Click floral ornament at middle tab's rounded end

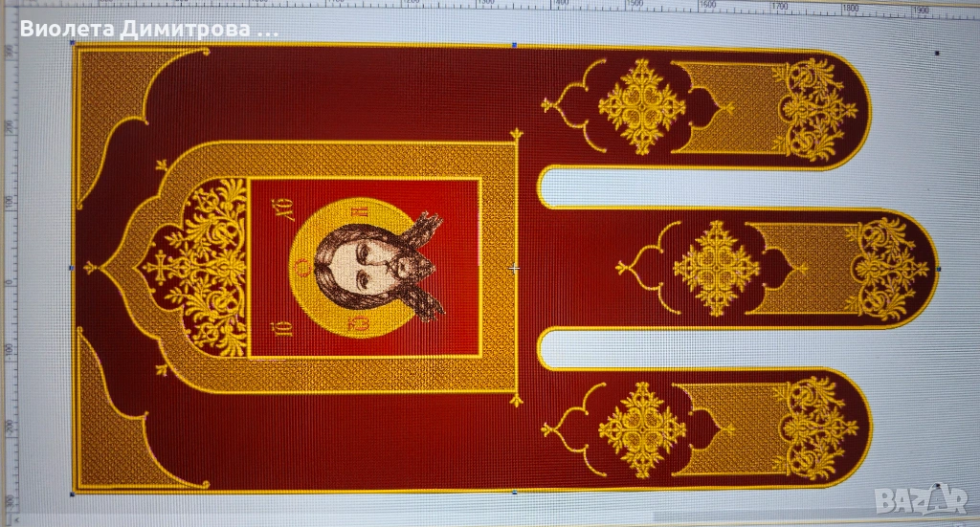coord(885,269)
